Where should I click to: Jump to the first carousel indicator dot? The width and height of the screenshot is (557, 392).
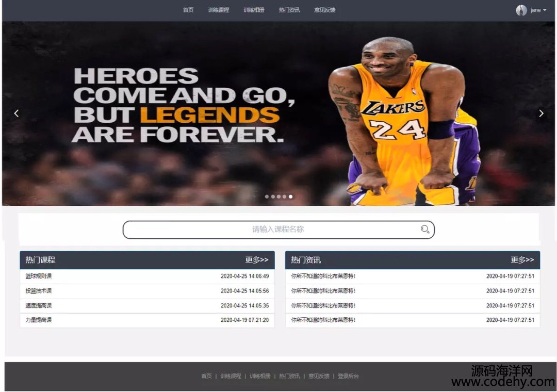(x=267, y=197)
